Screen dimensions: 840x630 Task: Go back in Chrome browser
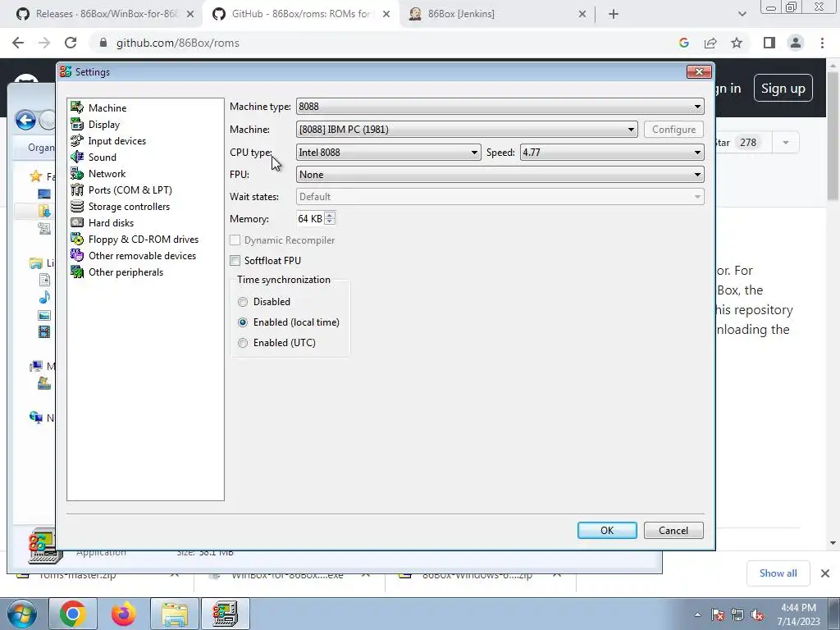pyautogui.click(x=18, y=43)
